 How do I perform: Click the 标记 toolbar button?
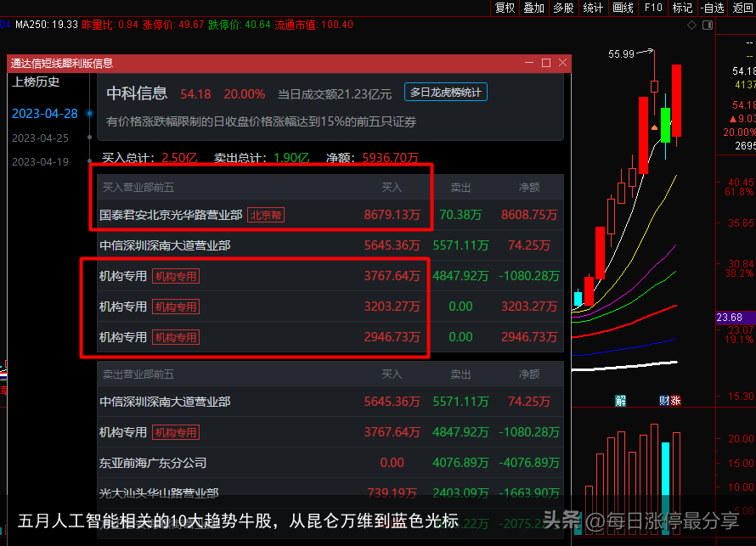pos(682,8)
